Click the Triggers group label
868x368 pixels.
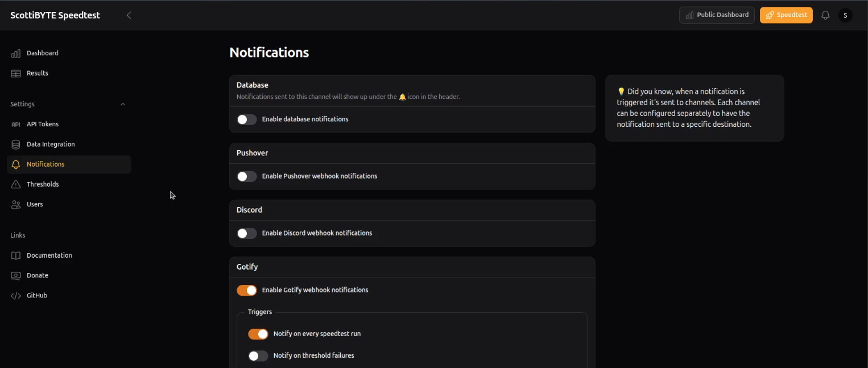pos(260,312)
